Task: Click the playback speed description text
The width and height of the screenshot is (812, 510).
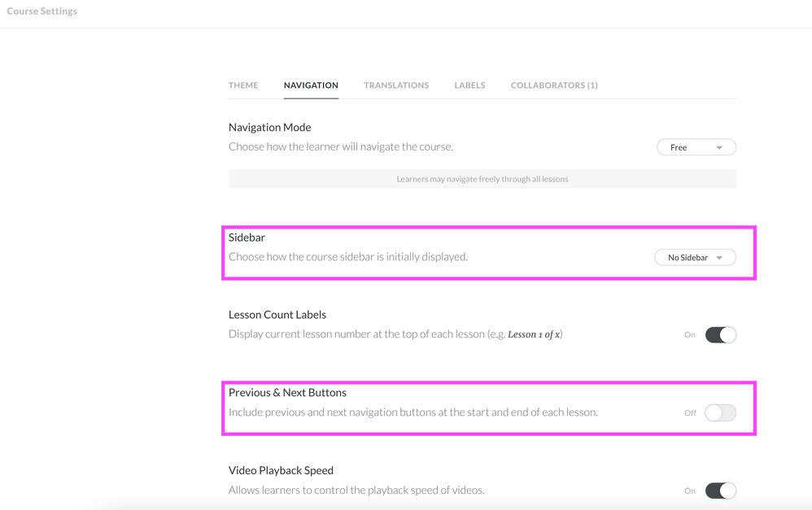Action: pos(356,490)
